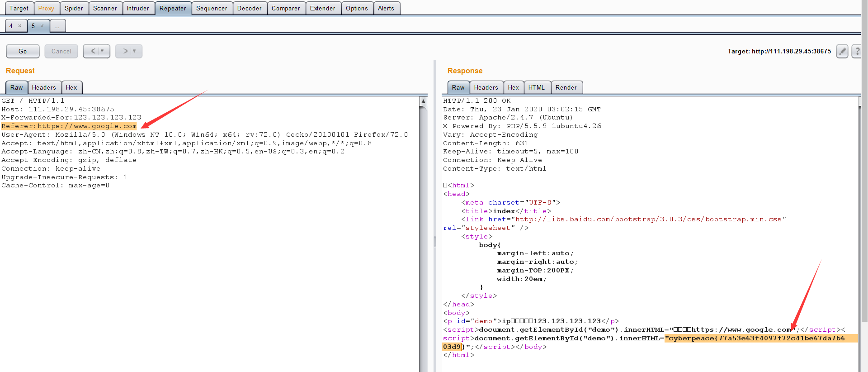Click the Content-Length: 631 header
This screenshot has width=868, height=372.
point(486,143)
